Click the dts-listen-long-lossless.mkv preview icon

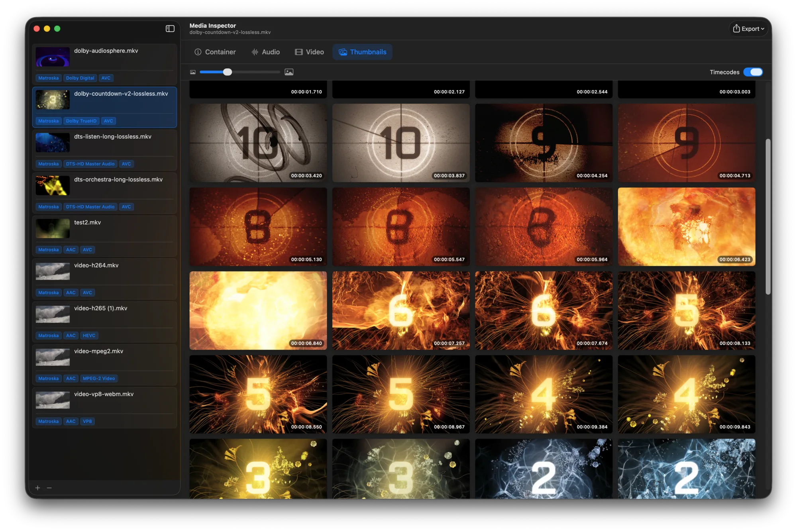53,142
